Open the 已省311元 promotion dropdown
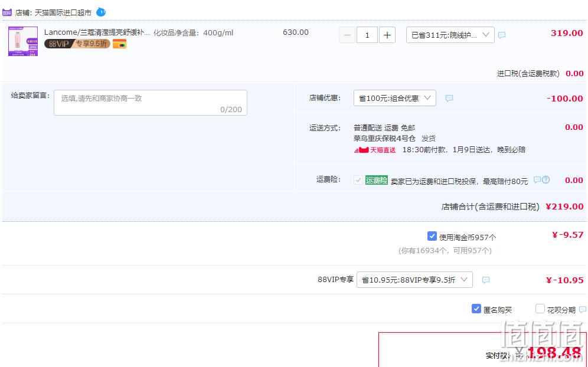Screen dimensions: 588x367 click(450, 35)
